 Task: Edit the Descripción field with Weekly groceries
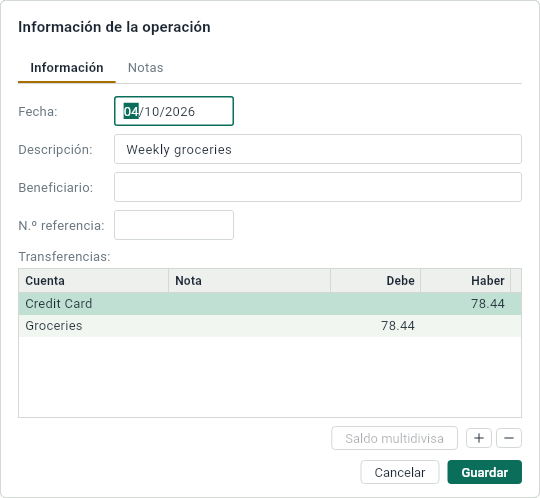(318, 149)
